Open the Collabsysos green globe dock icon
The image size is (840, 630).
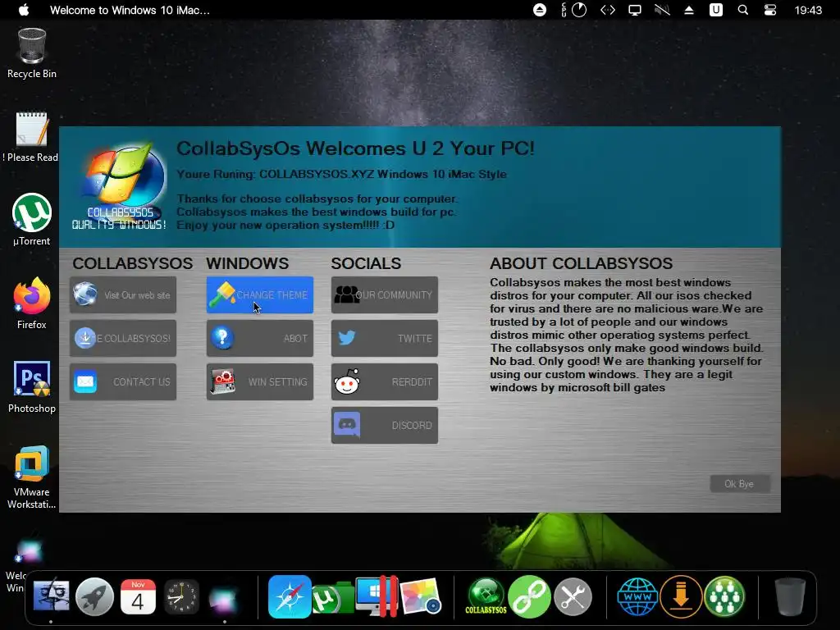pyautogui.click(x=486, y=596)
